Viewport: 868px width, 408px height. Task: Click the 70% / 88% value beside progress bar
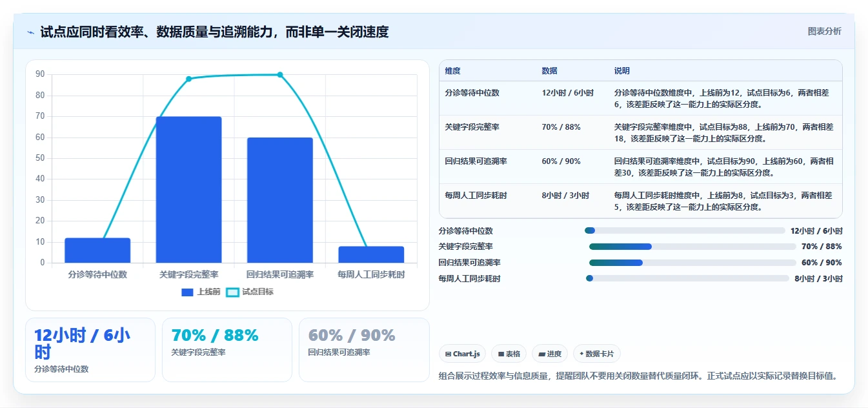pyautogui.click(x=822, y=247)
